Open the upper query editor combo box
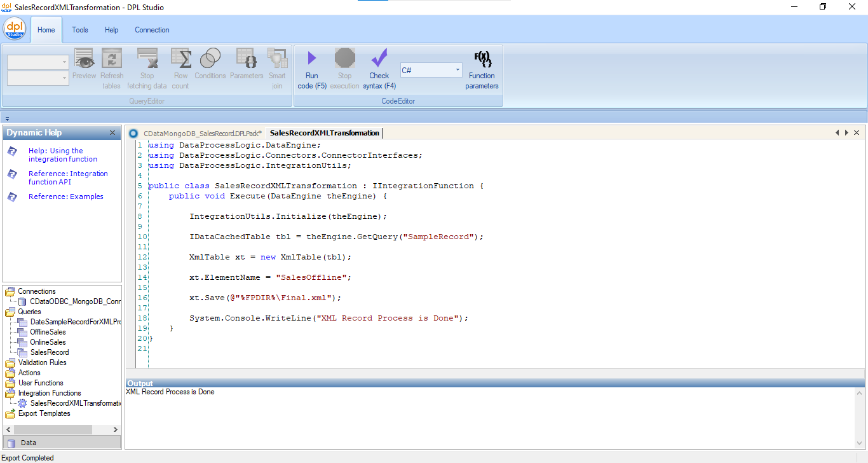The image size is (868, 463). tap(37, 62)
